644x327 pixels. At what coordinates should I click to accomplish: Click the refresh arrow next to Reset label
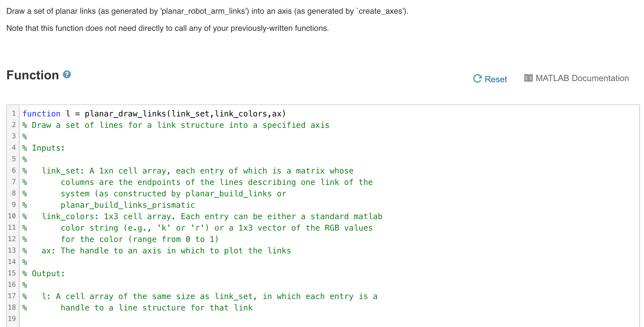click(478, 79)
